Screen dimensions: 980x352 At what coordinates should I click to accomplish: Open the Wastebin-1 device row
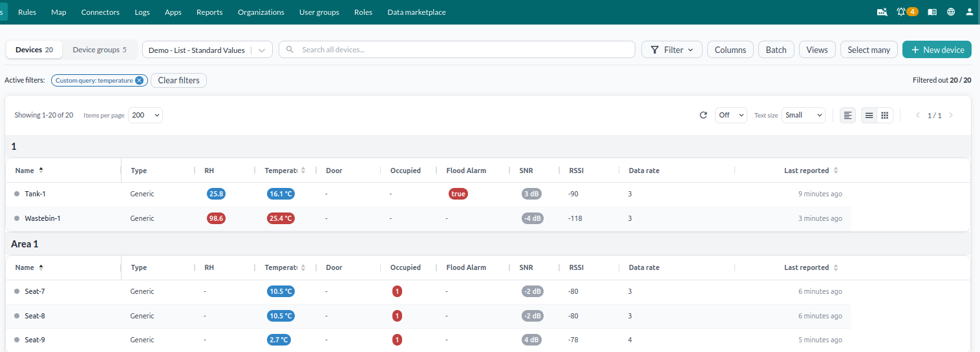427,218
